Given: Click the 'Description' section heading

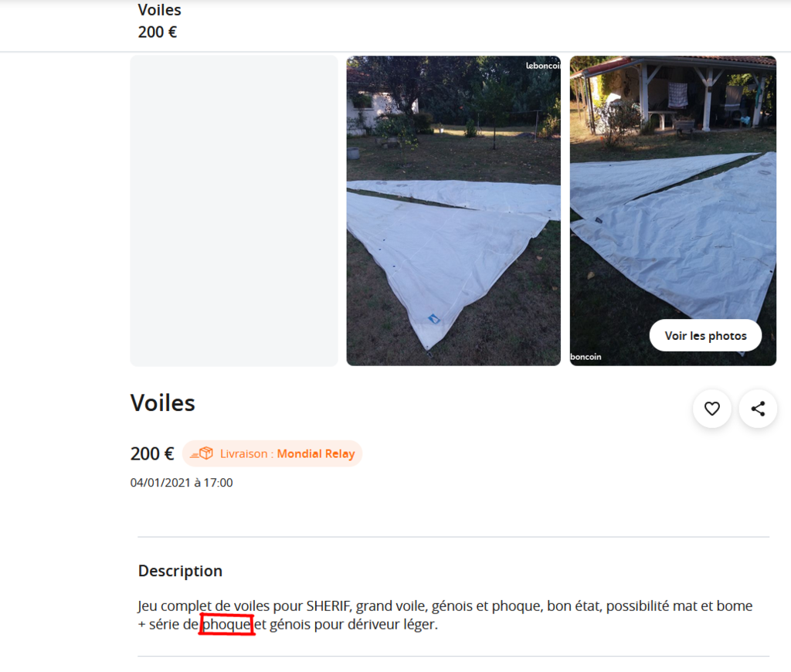Looking at the screenshot, I should 180,571.
